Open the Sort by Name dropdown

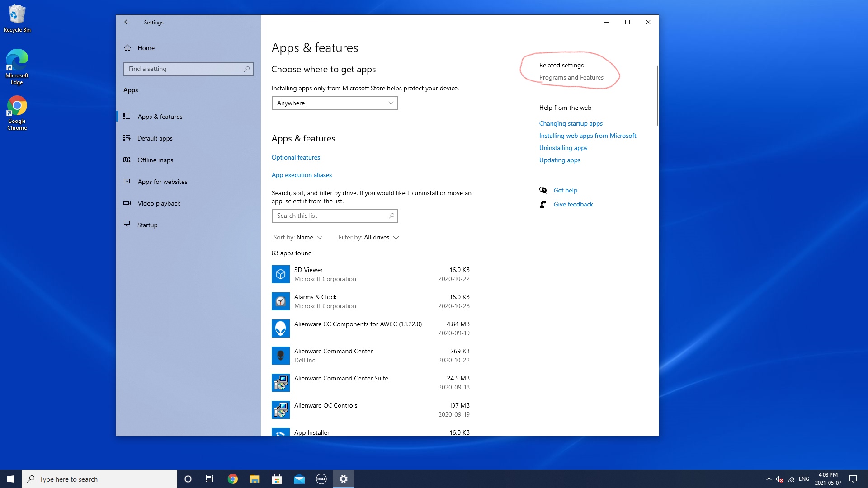pyautogui.click(x=298, y=238)
